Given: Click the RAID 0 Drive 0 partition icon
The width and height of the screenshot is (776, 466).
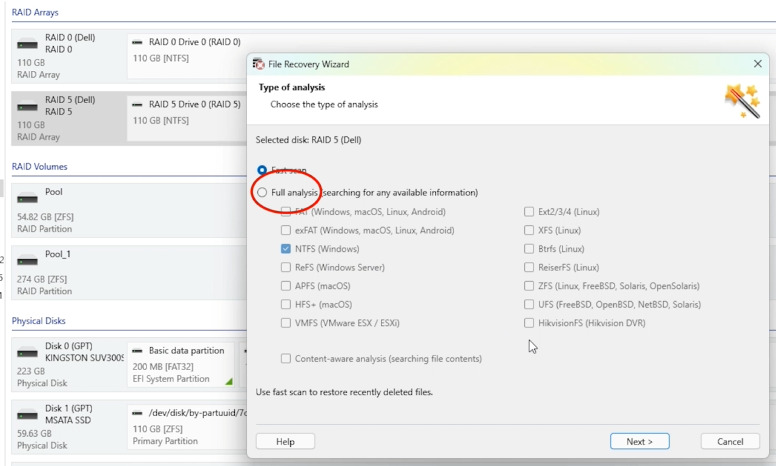Looking at the screenshot, I should click(x=138, y=43).
